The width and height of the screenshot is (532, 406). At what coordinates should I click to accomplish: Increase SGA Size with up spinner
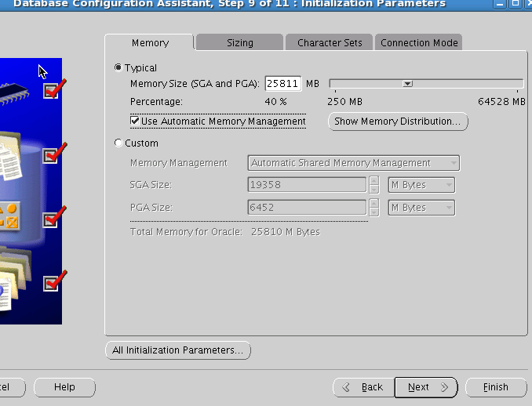pos(374,180)
